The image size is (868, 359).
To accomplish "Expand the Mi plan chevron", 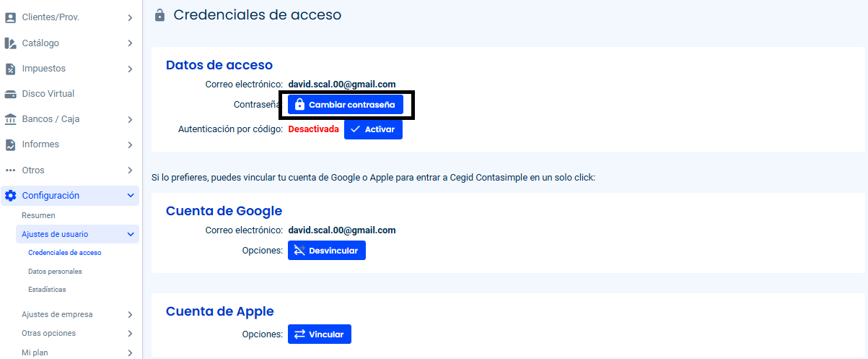I will click(x=130, y=353).
